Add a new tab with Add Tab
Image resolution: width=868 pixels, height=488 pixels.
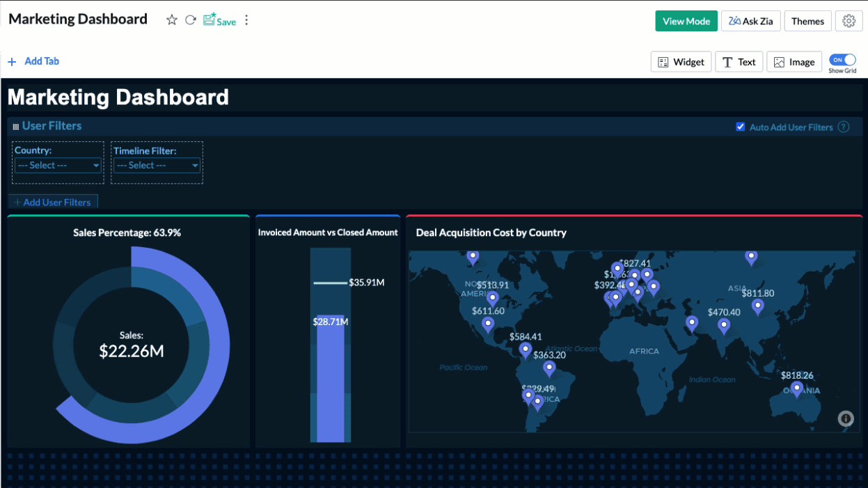(33, 61)
